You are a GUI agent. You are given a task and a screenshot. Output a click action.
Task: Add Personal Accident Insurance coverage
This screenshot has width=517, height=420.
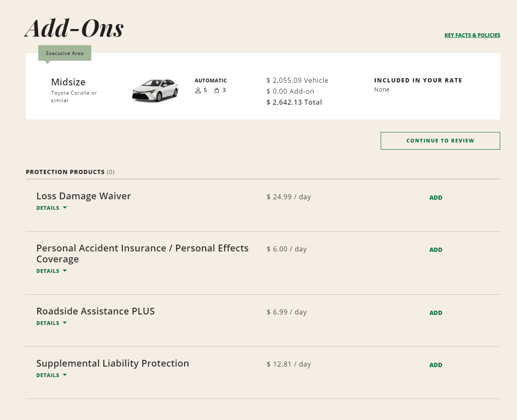[x=436, y=250]
